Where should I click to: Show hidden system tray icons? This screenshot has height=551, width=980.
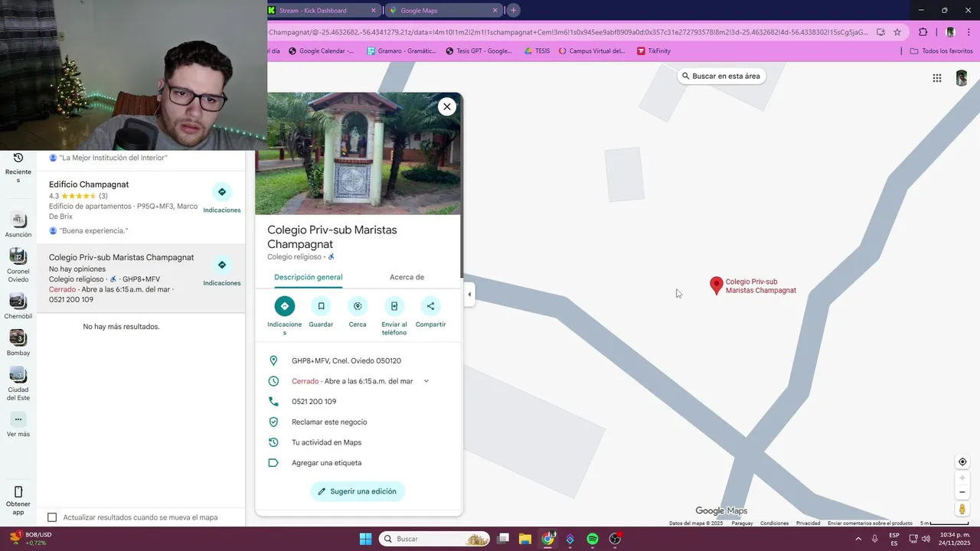click(x=857, y=539)
